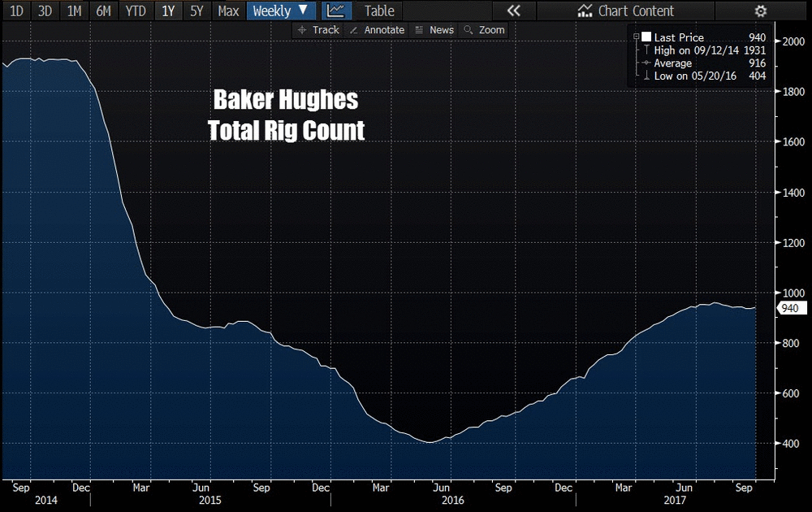This screenshot has height=512, width=812.
Task: Collapse panel with double chevron icon
Action: click(513, 11)
